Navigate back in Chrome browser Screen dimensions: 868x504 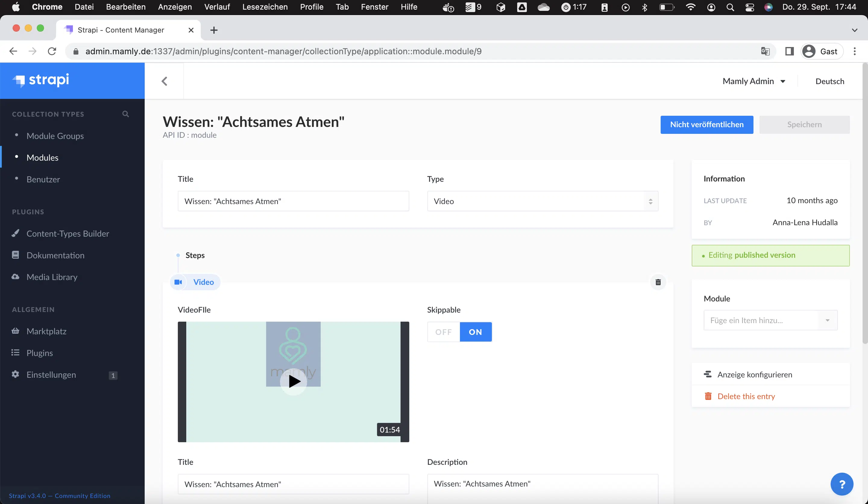[13, 51]
